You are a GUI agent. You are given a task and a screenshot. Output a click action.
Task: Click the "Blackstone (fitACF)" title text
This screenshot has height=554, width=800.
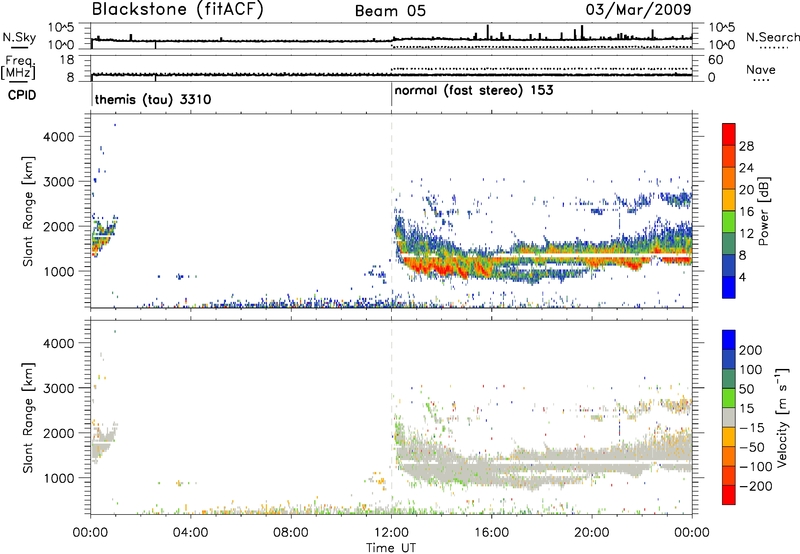[177, 9]
